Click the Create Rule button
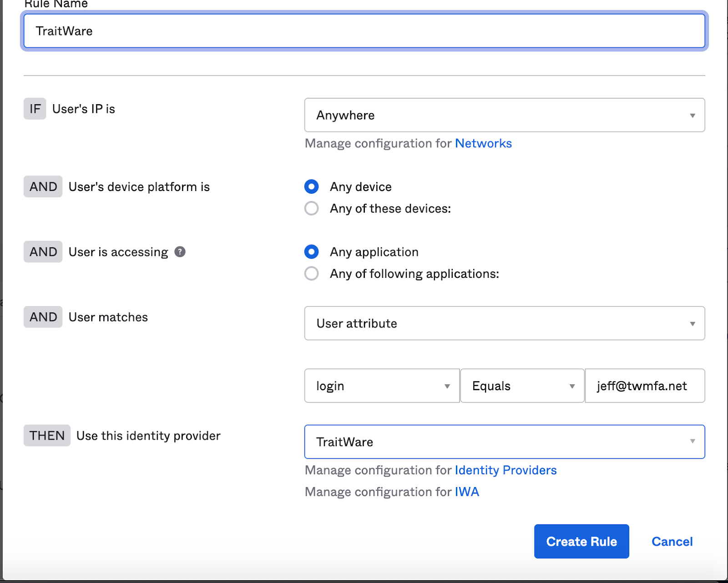The width and height of the screenshot is (728, 583). 581,541
